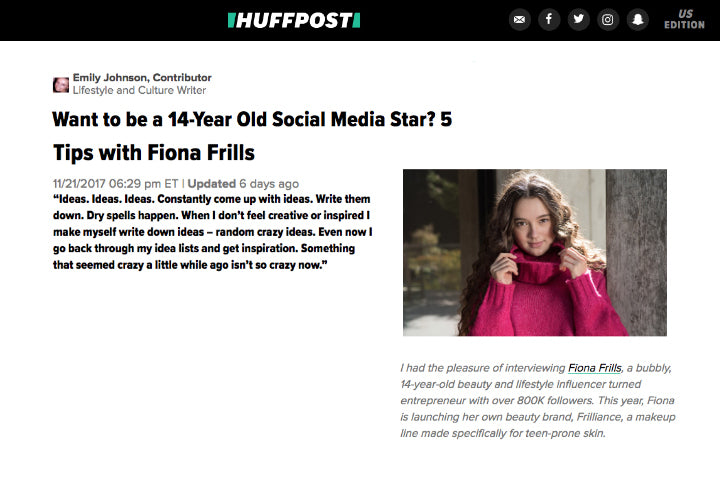
Task: Open the Snapchat ghost icon
Action: click(637, 20)
